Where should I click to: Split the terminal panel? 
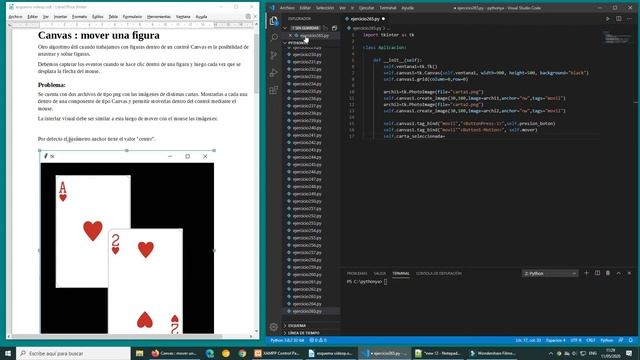click(597, 273)
